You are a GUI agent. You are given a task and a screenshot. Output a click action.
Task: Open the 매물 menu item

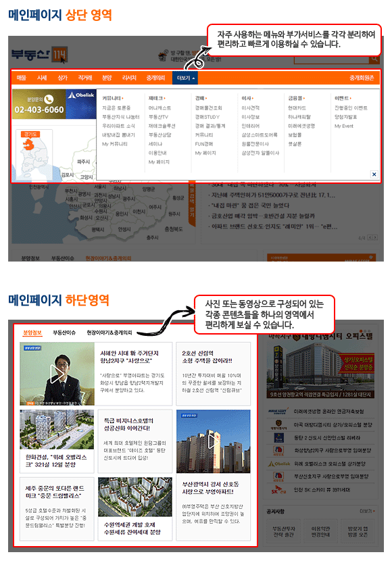click(21, 78)
